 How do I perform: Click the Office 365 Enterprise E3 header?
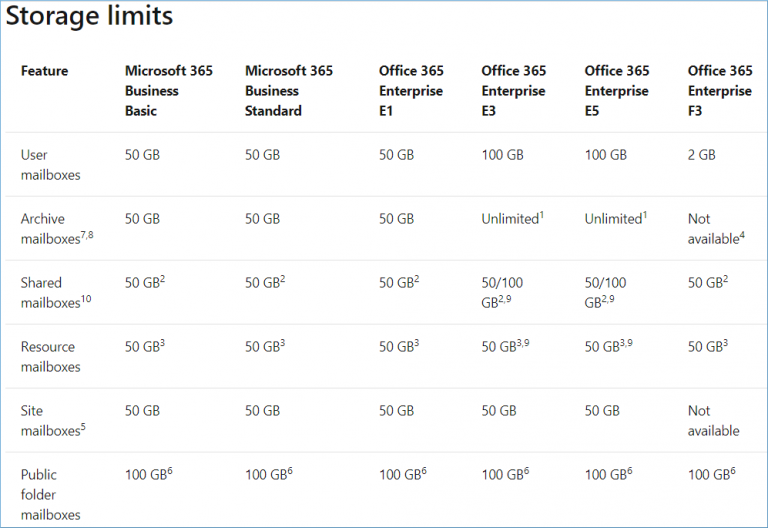point(514,91)
